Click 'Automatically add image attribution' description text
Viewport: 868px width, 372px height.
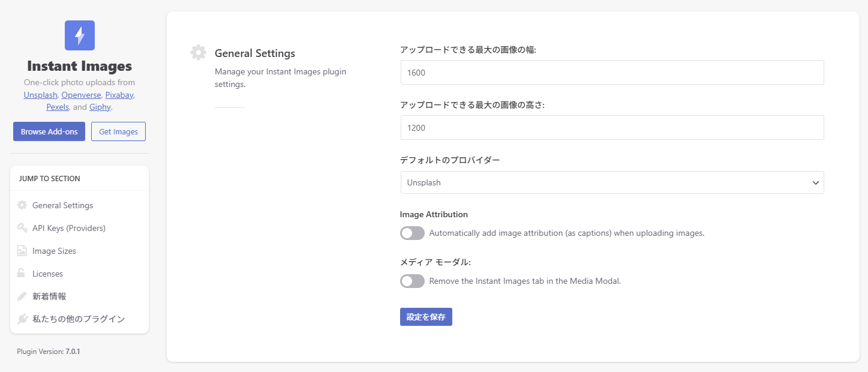point(567,233)
